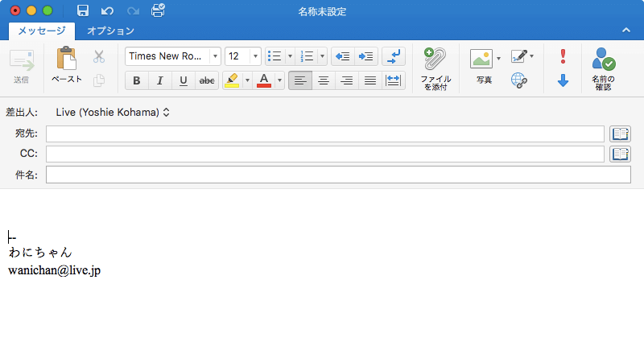Align text to the right
The height and width of the screenshot is (362, 644).
347,80
